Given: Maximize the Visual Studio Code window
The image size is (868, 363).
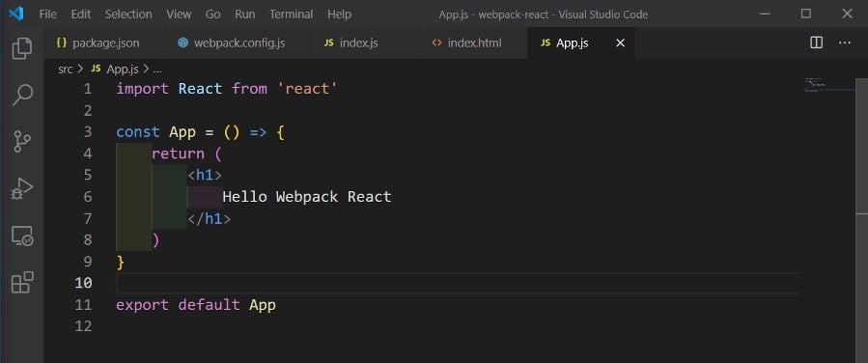Looking at the screenshot, I should [806, 14].
